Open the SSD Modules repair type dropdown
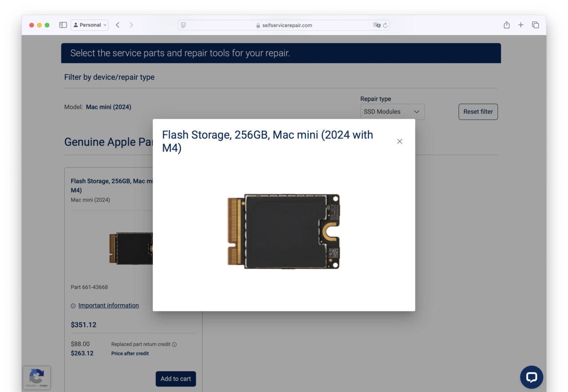The height and width of the screenshot is (392, 568). [392, 112]
